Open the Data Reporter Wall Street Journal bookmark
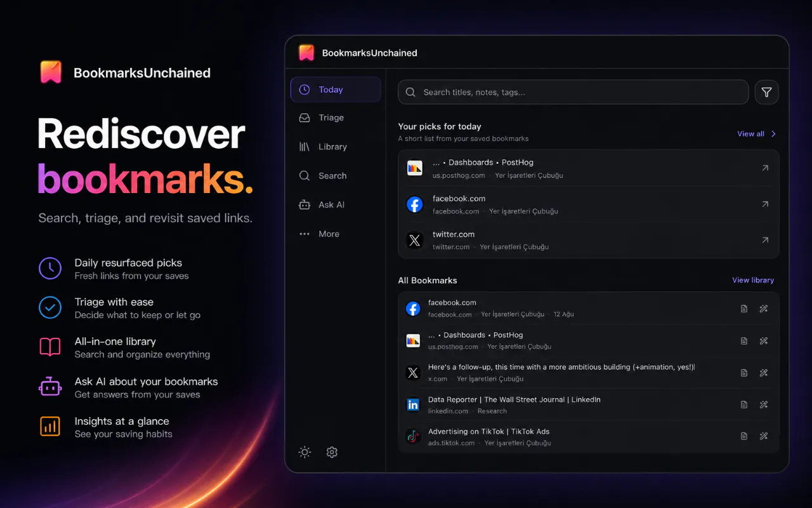812x508 pixels. pyautogui.click(x=514, y=399)
